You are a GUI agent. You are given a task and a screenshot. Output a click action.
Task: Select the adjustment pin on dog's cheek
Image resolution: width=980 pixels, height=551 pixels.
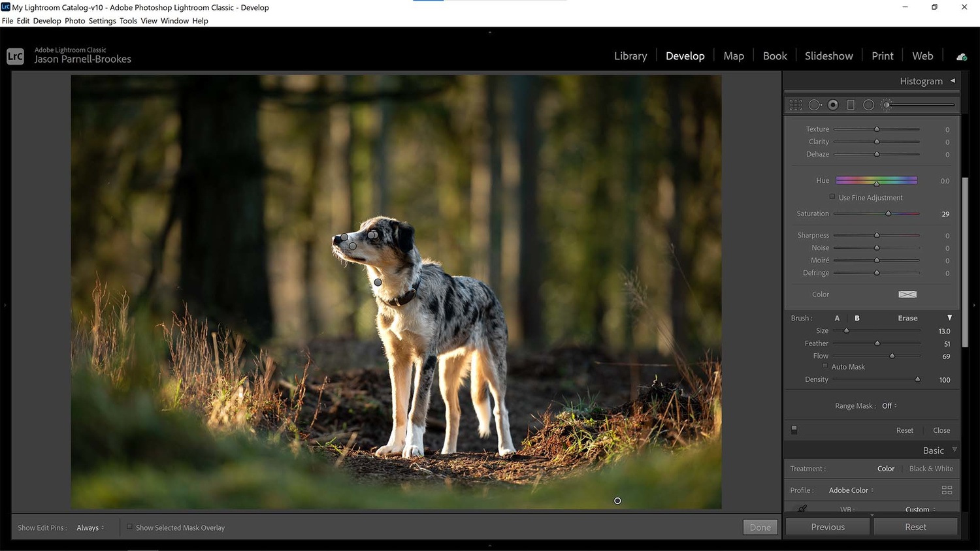coord(353,246)
